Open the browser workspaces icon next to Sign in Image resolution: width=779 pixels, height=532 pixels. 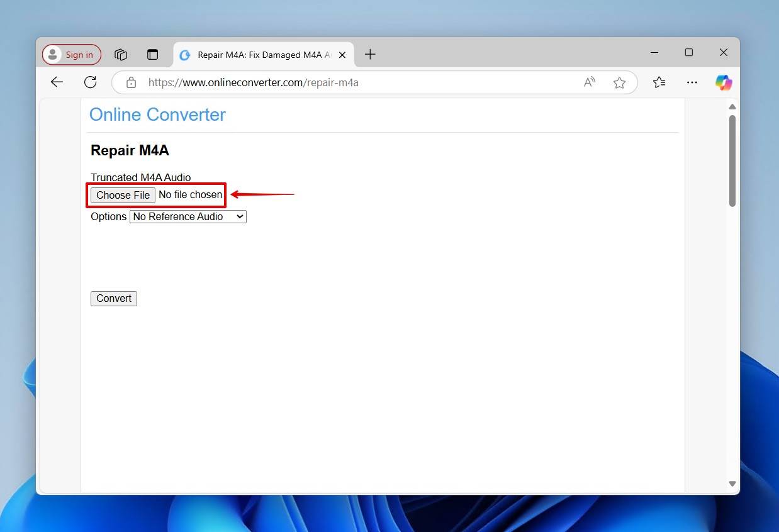point(121,55)
